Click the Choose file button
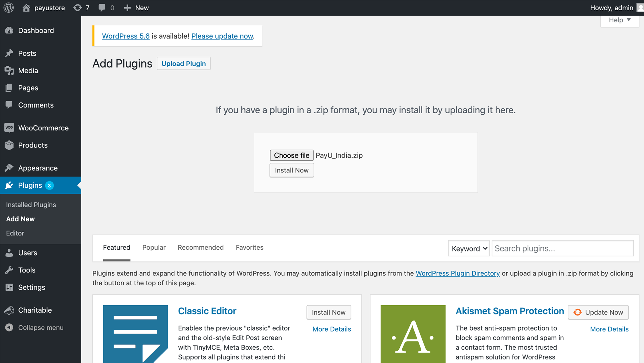The height and width of the screenshot is (363, 644). point(291,155)
